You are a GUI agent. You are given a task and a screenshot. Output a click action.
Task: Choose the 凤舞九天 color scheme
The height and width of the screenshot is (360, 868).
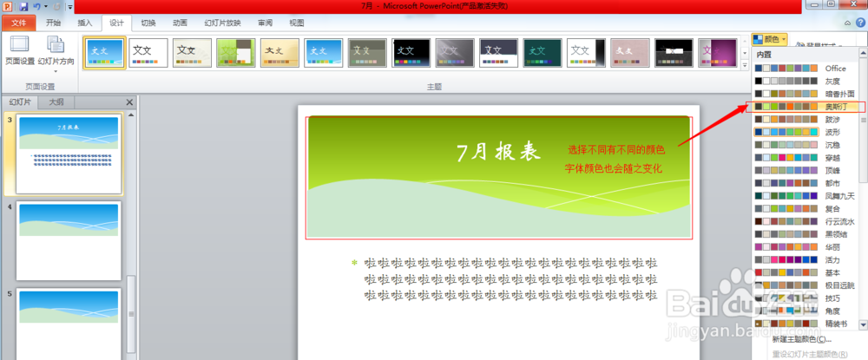click(x=806, y=196)
